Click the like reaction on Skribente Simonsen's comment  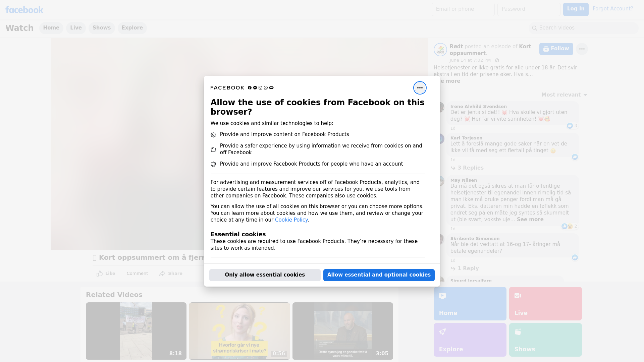click(x=575, y=257)
